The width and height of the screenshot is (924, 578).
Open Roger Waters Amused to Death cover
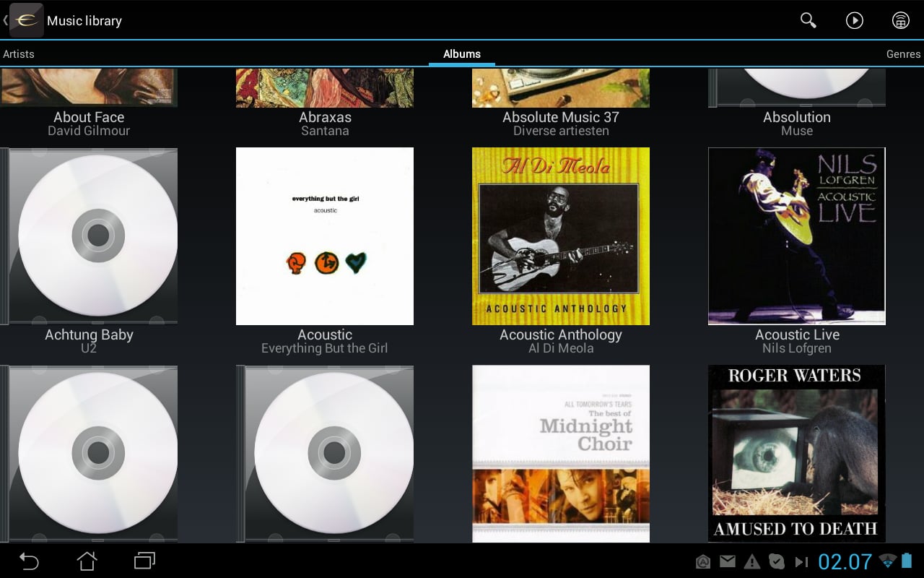click(x=797, y=454)
